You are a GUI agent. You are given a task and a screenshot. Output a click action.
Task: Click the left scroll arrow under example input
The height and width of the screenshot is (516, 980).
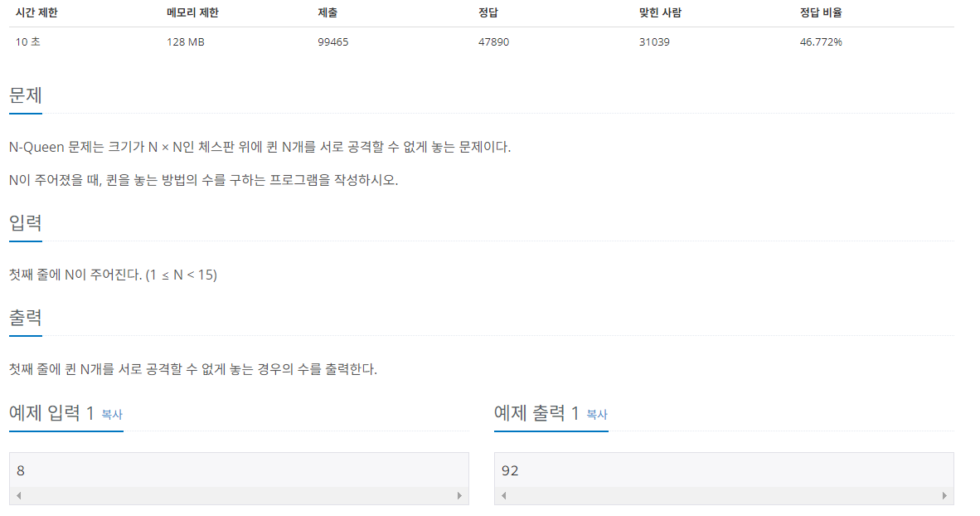coord(19,495)
